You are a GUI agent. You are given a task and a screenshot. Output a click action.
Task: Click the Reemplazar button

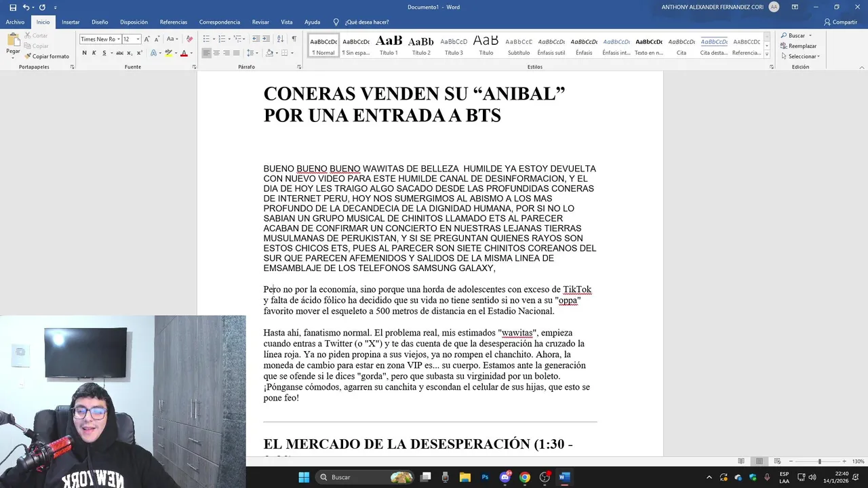[798, 46]
